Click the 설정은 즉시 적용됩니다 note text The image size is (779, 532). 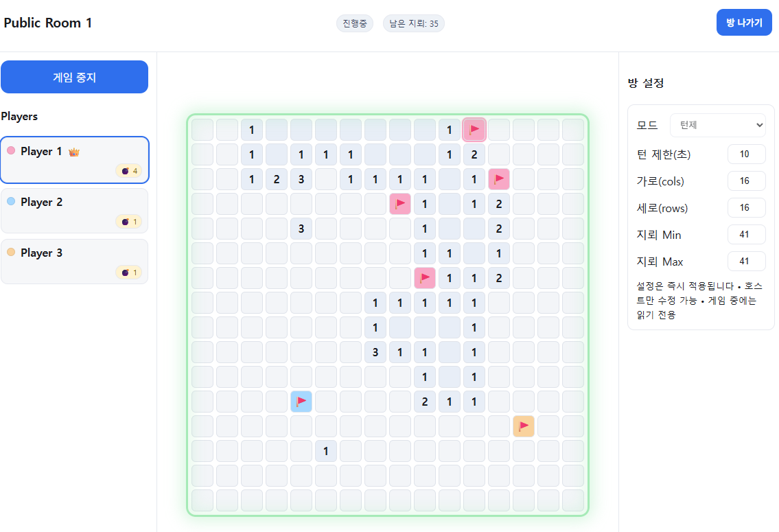point(699,300)
